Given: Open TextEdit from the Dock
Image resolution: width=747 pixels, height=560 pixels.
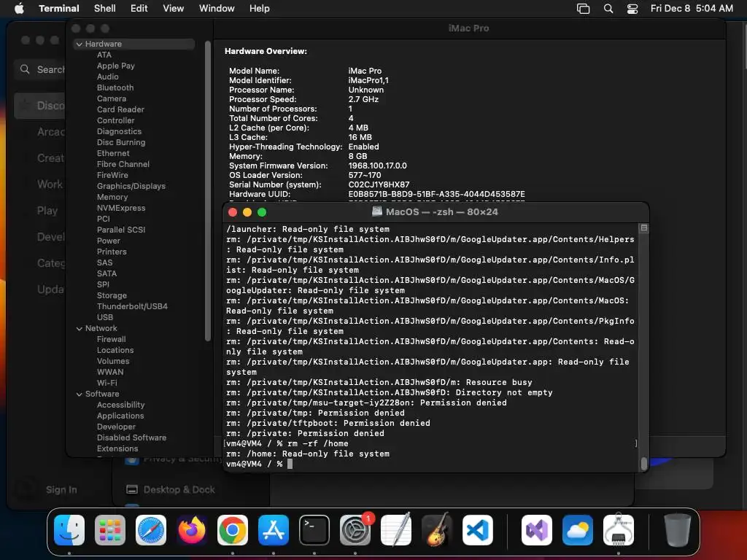Looking at the screenshot, I should [396, 530].
